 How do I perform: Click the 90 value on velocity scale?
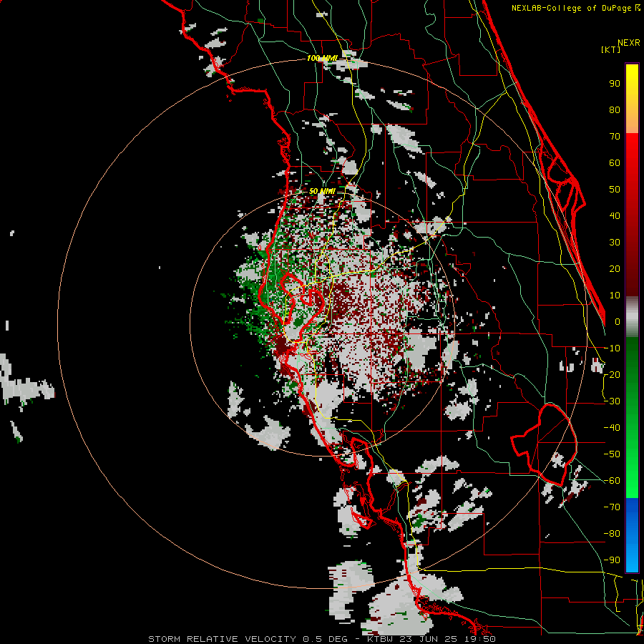pos(615,84)
